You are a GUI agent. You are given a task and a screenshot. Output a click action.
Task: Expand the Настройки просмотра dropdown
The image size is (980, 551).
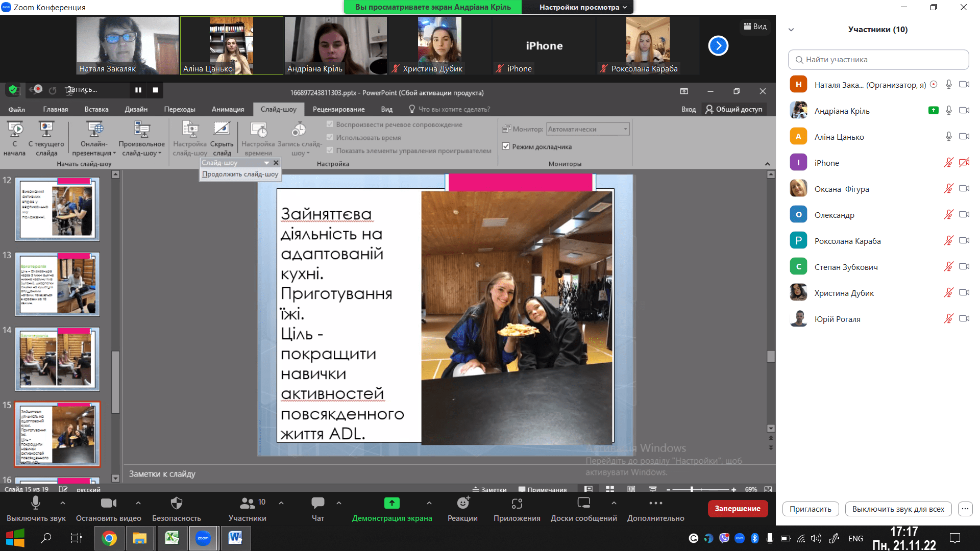coord(582,7)
